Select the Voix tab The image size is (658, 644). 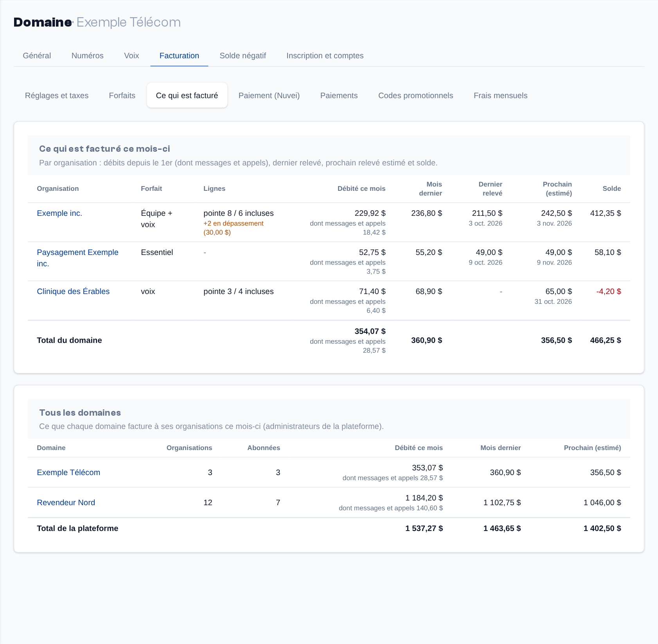(x=131, y=56)
